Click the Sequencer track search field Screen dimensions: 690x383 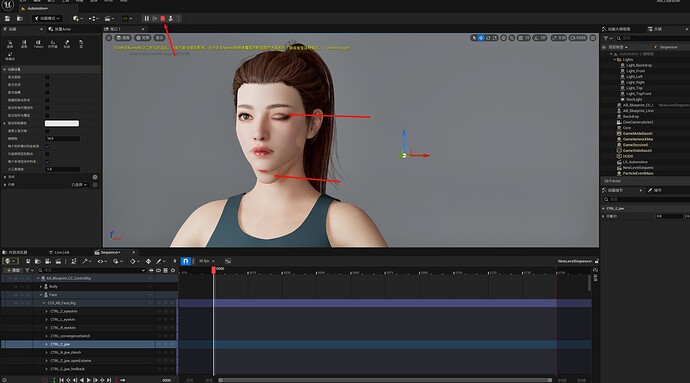point(92,270)
